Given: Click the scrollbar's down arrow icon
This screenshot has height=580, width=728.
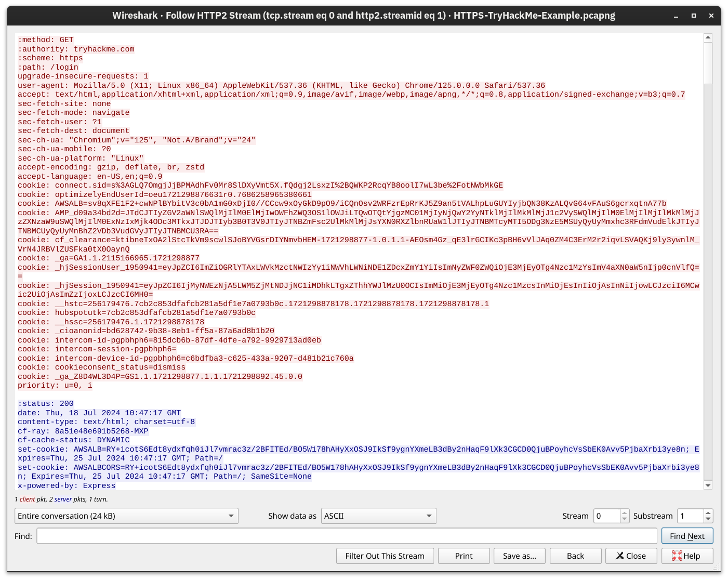Looking at the screenshot, I should pos(708,485).
